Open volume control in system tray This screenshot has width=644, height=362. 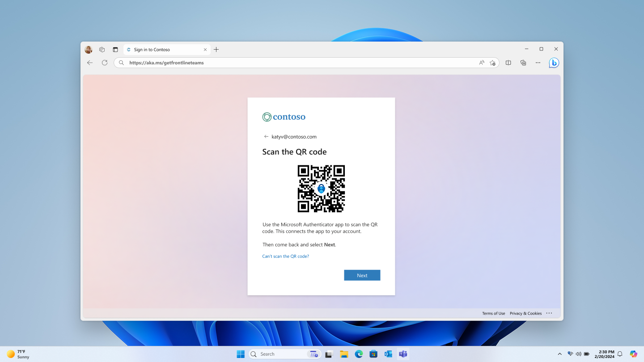pyautogui.click(x=578, y=354)
